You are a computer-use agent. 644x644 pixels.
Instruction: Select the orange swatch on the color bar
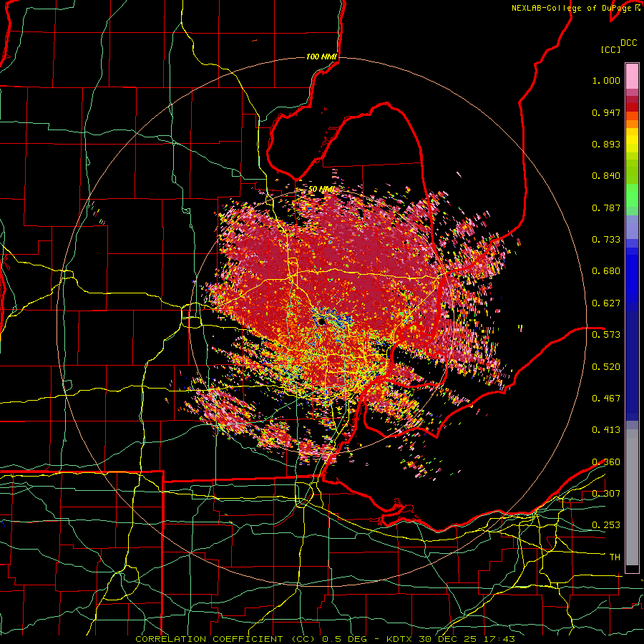(x=632, y=124)
